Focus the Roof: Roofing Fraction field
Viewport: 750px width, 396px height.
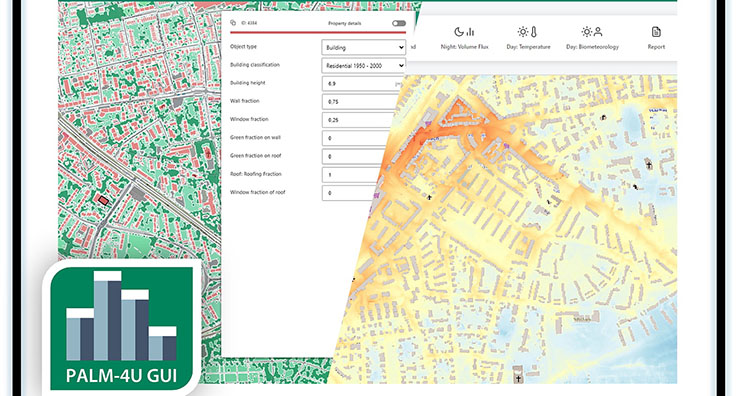[x=352, y=175]
